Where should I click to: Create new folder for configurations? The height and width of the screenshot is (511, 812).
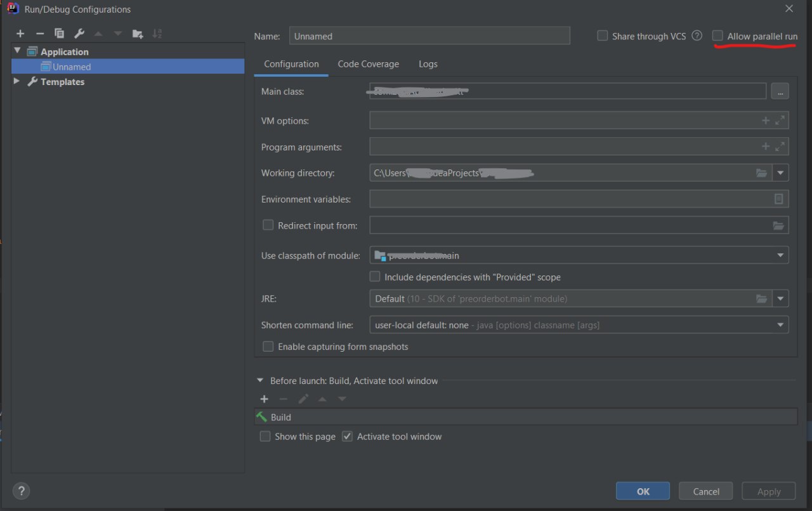pyautogui.click(x=138, y=34)
